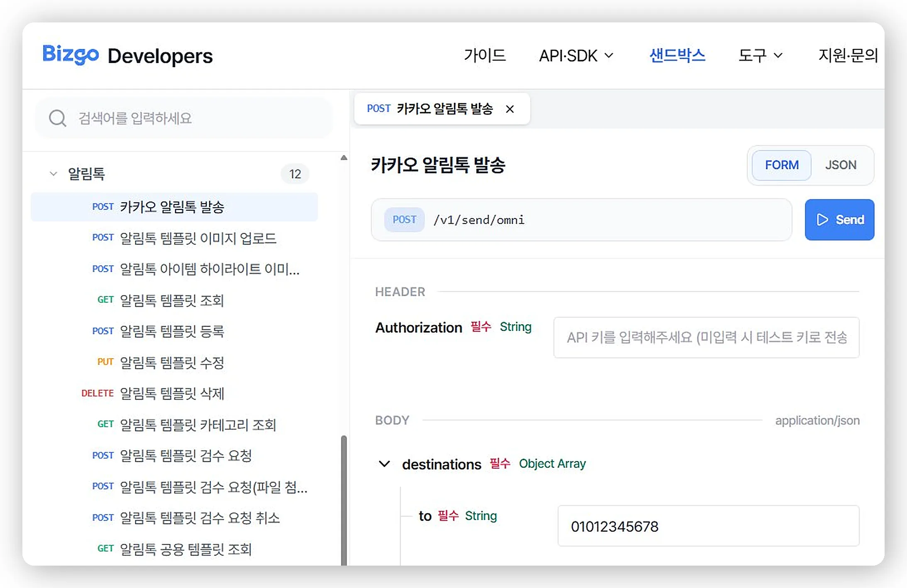Open POST 알림톡 템플릿 등록
The width and height of the screenshot is (907, 588).
click(x=174, y=331)
